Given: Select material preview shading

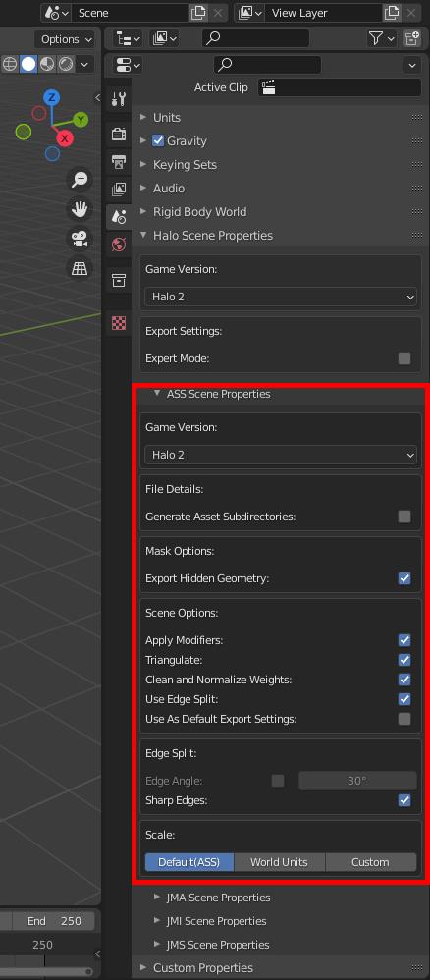Looking at the screenshot, I should (x=47, y=64).
